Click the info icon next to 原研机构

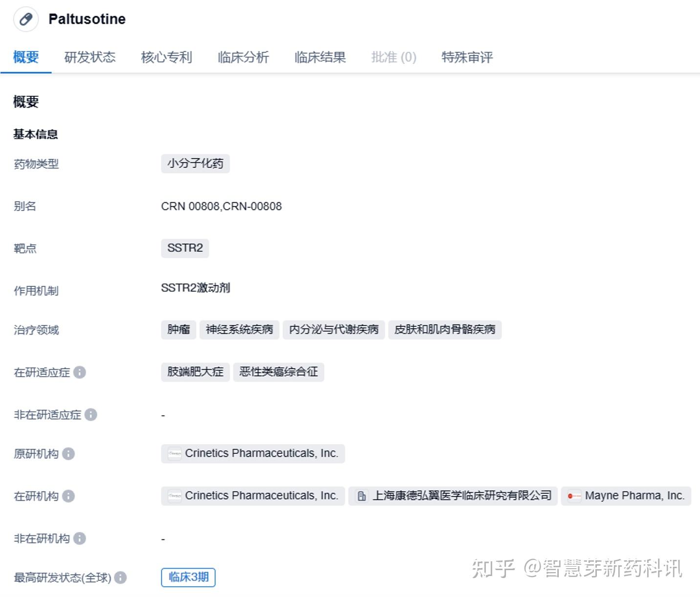pyautogui.click(x=69, y=454)
